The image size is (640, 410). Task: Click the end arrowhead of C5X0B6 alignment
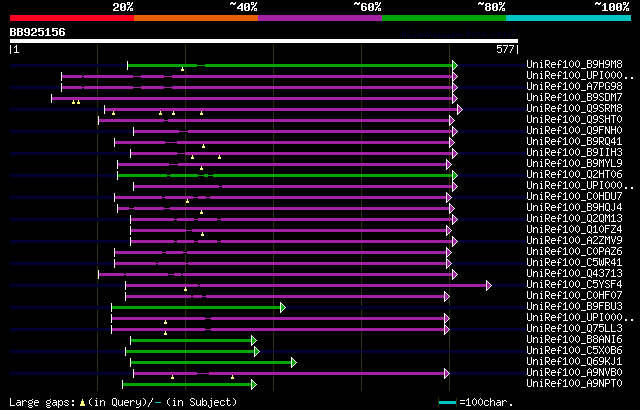pos(257,352)
